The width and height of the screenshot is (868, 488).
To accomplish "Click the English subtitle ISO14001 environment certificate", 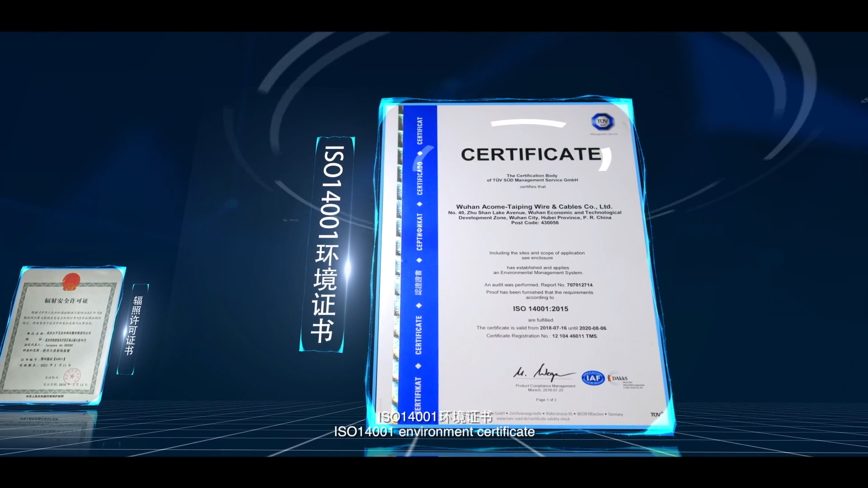I will pyautogui.click(x=434, y=432).
